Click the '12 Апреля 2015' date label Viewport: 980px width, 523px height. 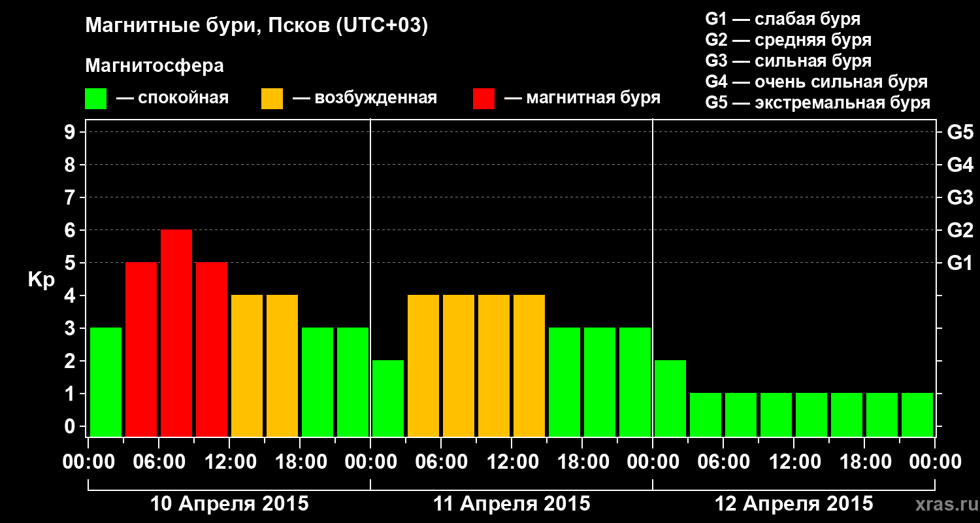pyautogui.click(x=794, y=503)
